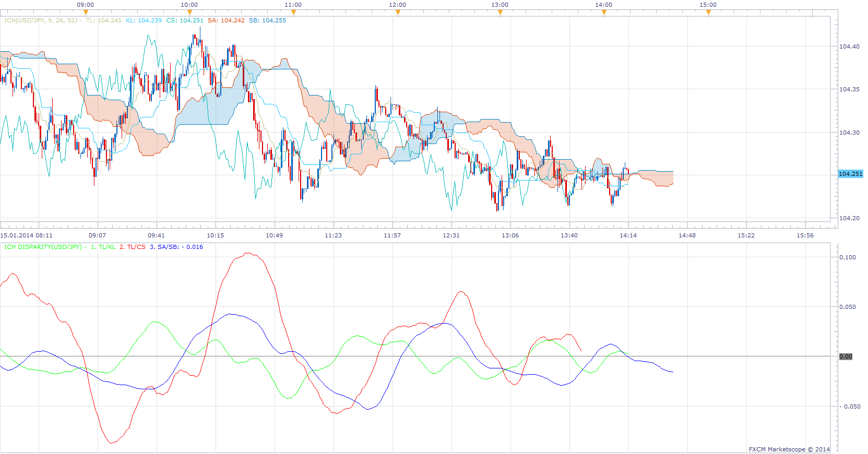Screen dimensions: 868x454
Task: Click the 0.00 zero-level axis label
Action: tap(846, 356)
